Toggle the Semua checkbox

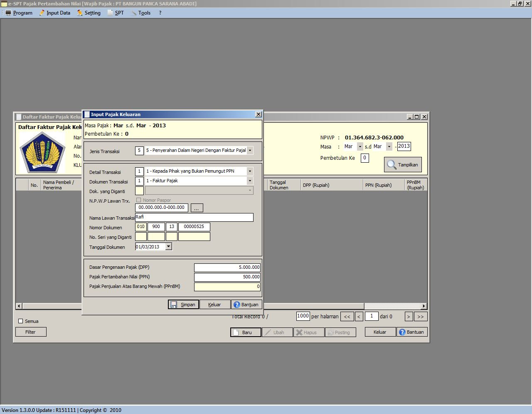21,321
